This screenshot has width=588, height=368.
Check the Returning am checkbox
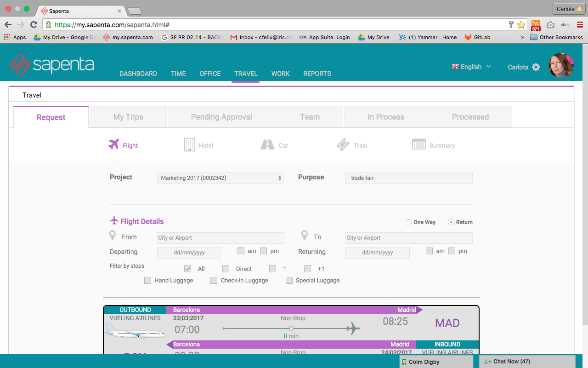point(429,251)
